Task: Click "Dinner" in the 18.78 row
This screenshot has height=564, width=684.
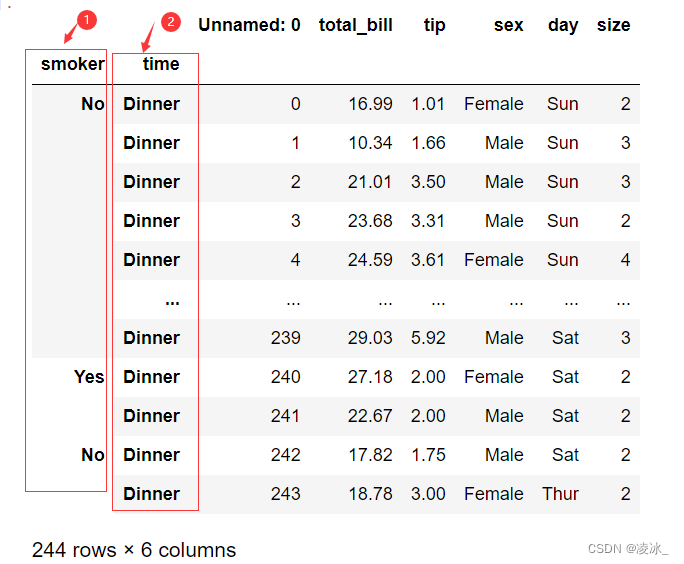Action: pyautogui.click(x=151, y=494)
